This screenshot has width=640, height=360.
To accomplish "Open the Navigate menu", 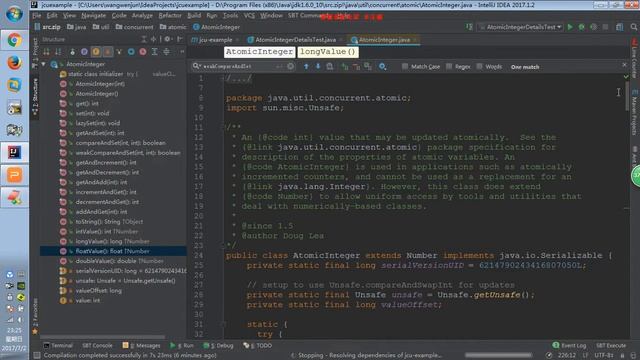I will coord(93,16).
